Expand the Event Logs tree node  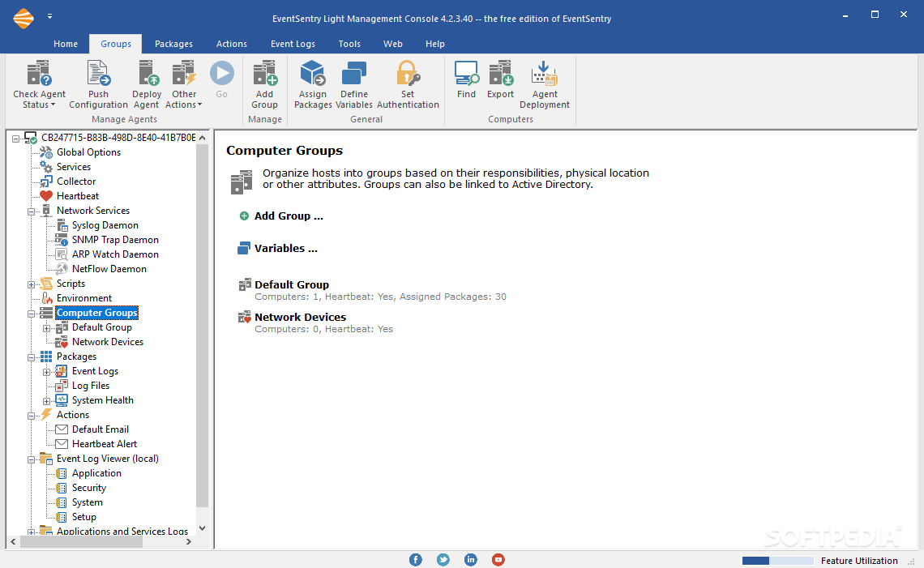[x=46, y=373]
